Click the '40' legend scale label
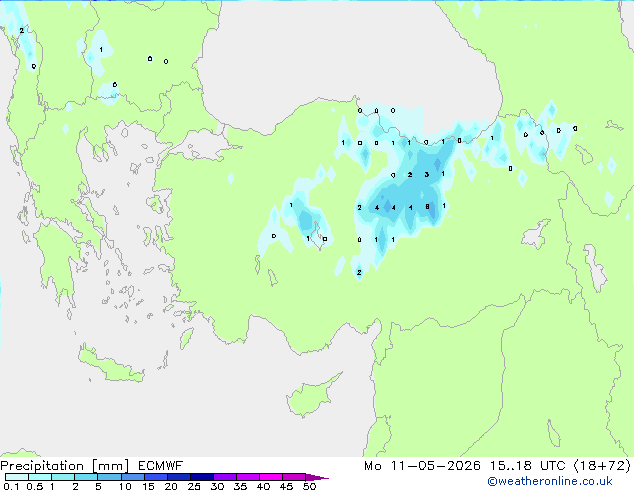Image resolution: width=634 pixels, height=490 pixels. 263,486
